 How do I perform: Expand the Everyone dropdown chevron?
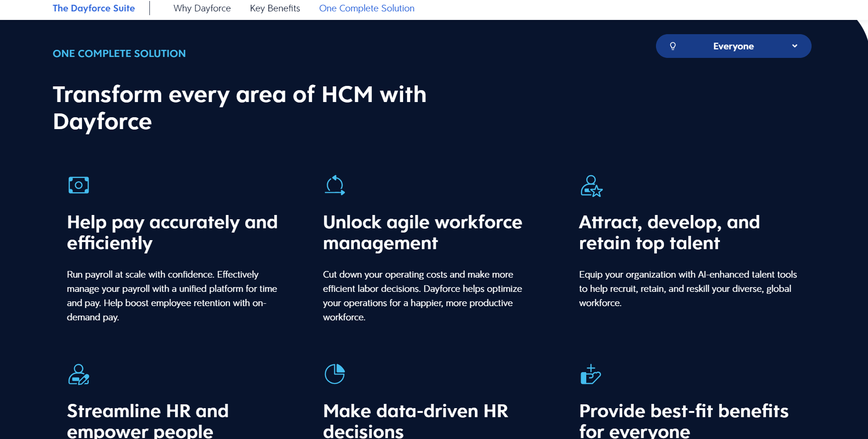click(795, 46)
